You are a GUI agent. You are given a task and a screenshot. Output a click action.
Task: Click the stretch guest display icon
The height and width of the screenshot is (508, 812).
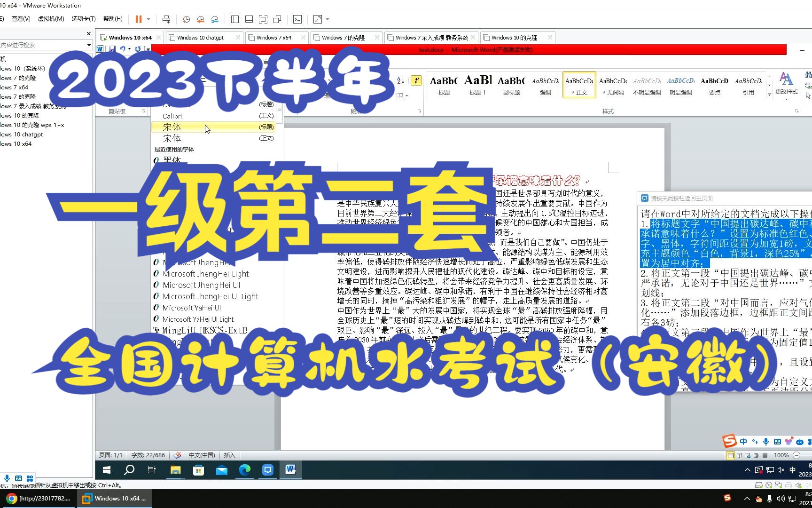pyautogui.click(x=318, y=19)
